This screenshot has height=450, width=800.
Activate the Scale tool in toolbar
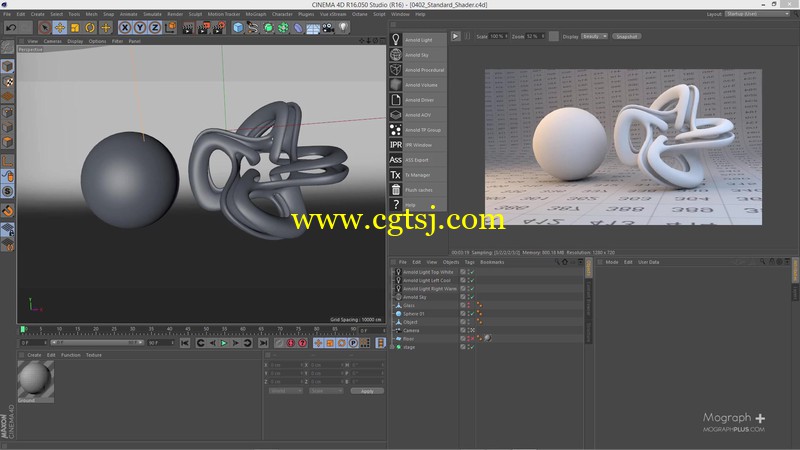(x=75, y=28)
